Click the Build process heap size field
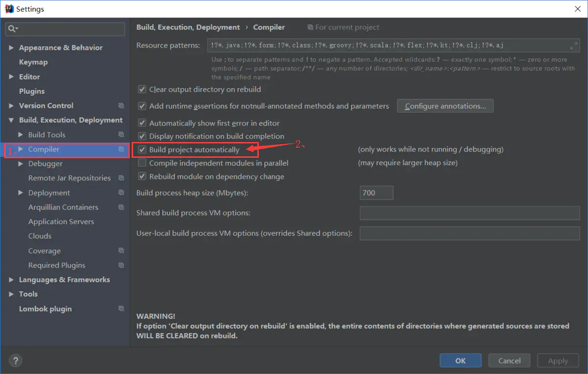 [376, 193]
